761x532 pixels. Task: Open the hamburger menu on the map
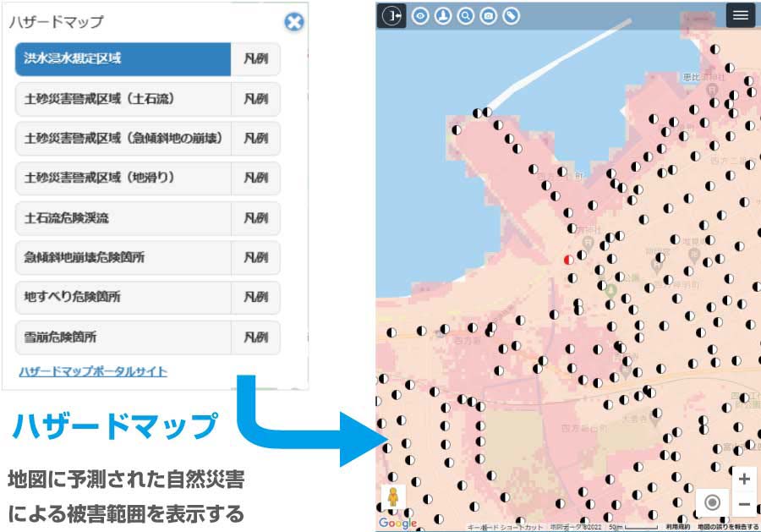click(x=740, y=15)
